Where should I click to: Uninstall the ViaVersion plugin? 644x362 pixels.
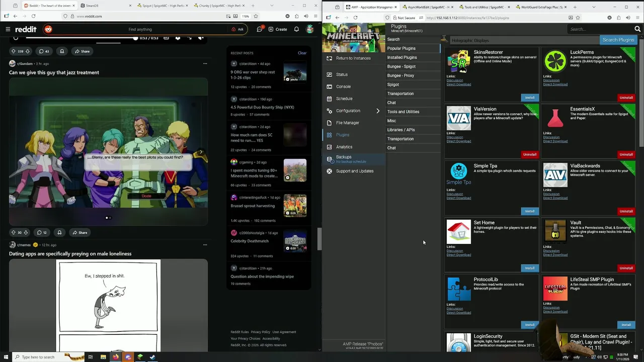530,154
